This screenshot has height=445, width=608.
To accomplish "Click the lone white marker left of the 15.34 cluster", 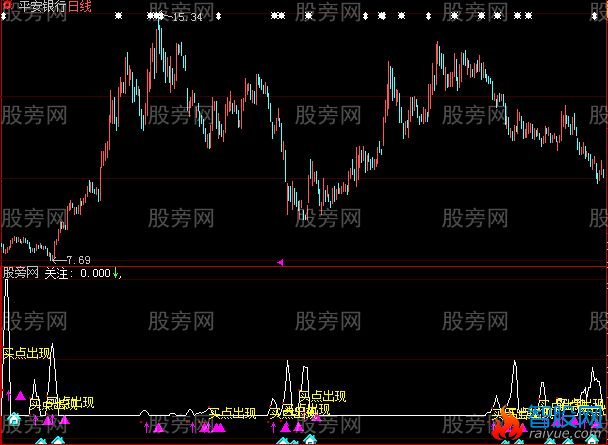I will pos(119,16).
